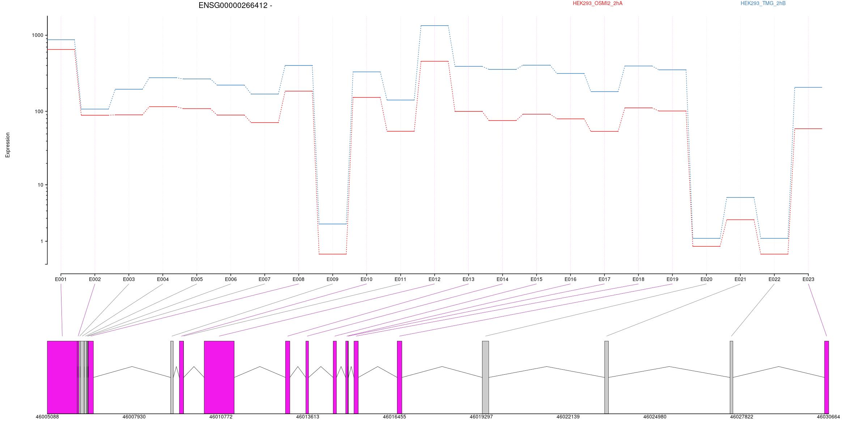The image size is (868, 434).
Task: Click genomic coordinate 46005088
Action: 47,417
